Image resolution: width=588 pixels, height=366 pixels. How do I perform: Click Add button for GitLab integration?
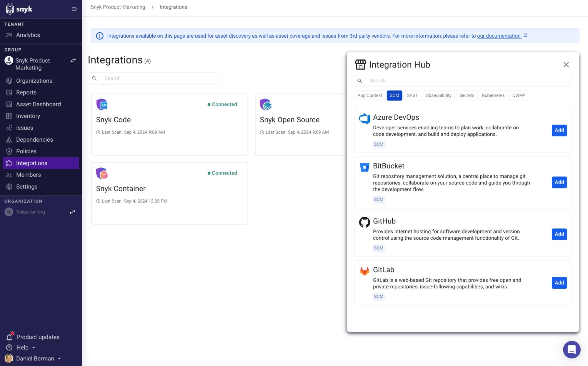click(x=559, y=282)
